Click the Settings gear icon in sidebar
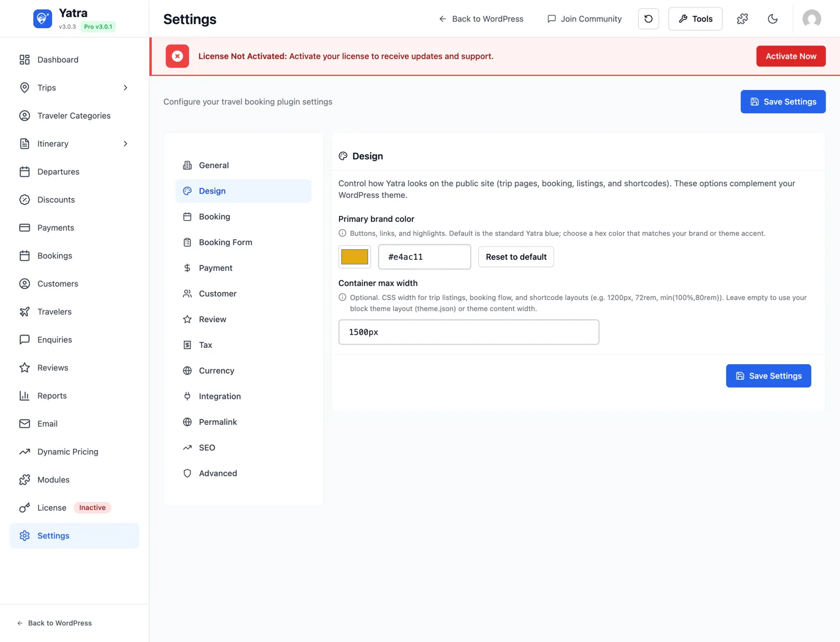 [24, 536]
